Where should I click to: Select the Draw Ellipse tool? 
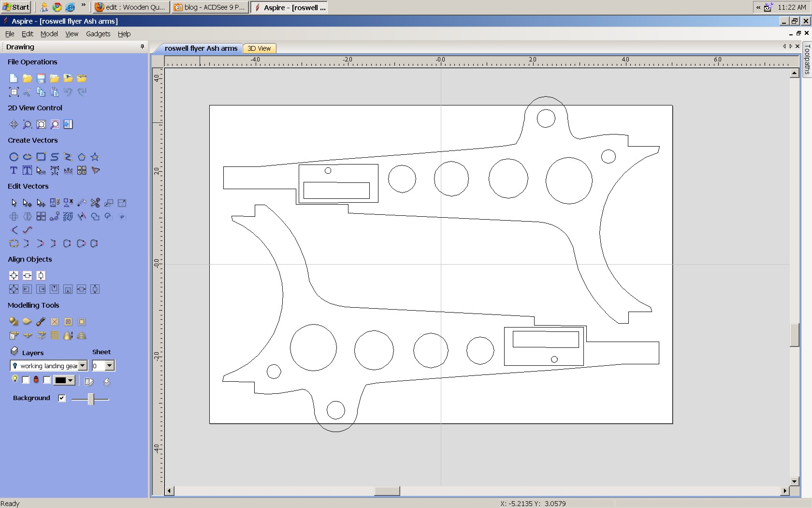[28, 157]
